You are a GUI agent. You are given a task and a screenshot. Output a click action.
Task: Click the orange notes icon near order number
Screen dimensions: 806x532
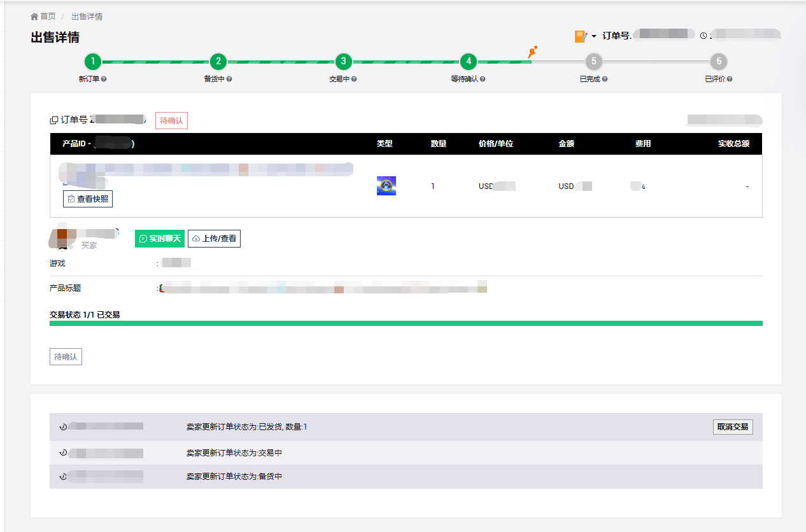click(580, 36)
